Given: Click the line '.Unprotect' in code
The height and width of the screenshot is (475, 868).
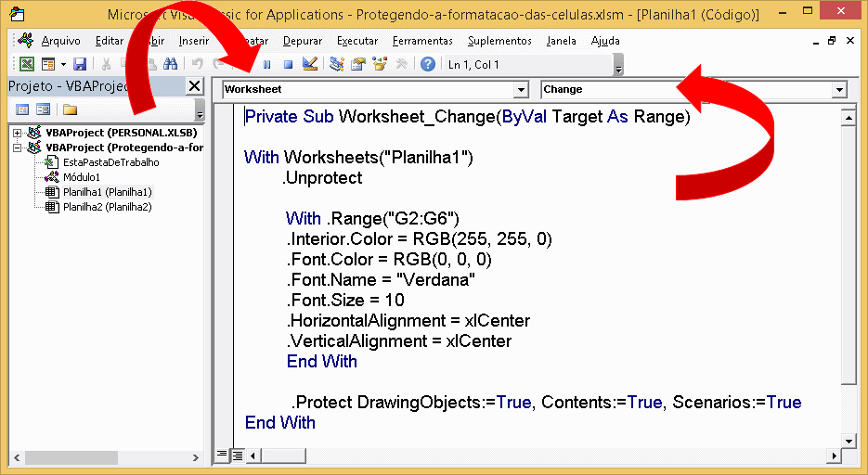Looking at the screenshot, I should point(322,178).
